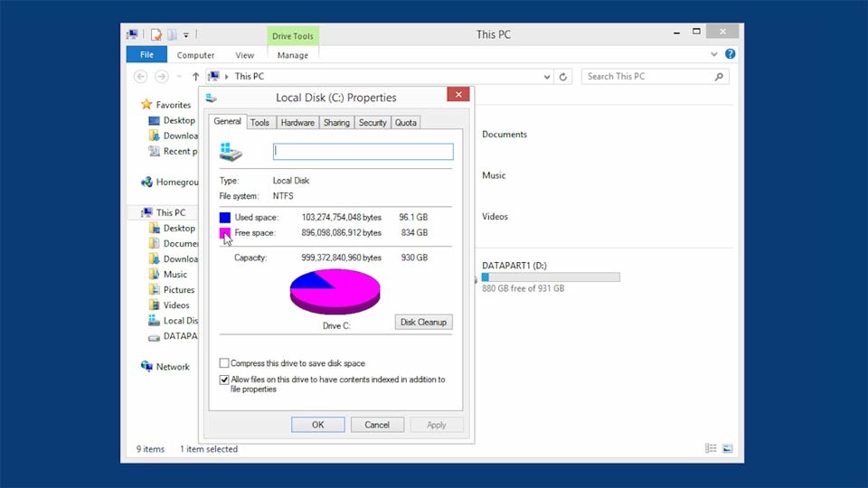Close the Local Disk Properties dialog
The width and height of the screenshot is (868, 488).
[x=458, y=95]
